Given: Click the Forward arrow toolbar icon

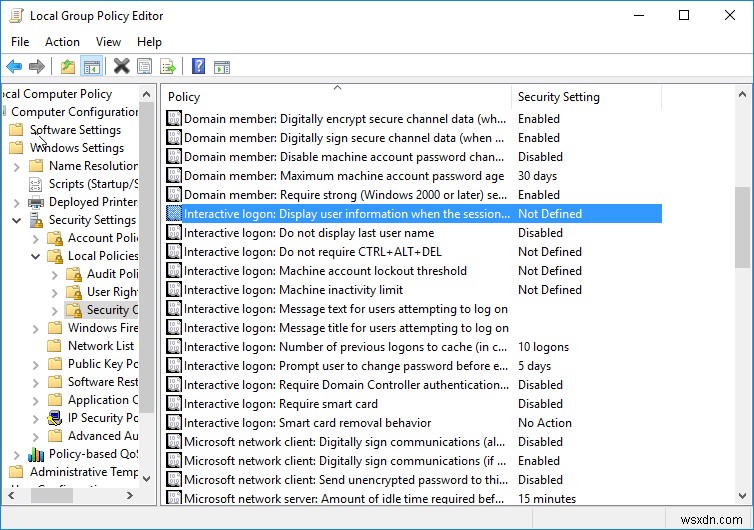Looking at the screenshot, I should coord(37,66).
